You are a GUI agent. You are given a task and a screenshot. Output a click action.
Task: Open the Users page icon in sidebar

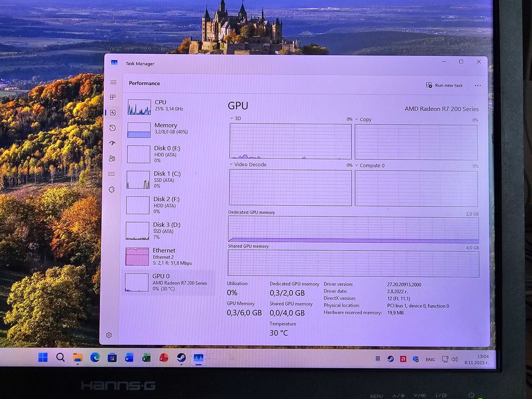click(x=112, y=158)
